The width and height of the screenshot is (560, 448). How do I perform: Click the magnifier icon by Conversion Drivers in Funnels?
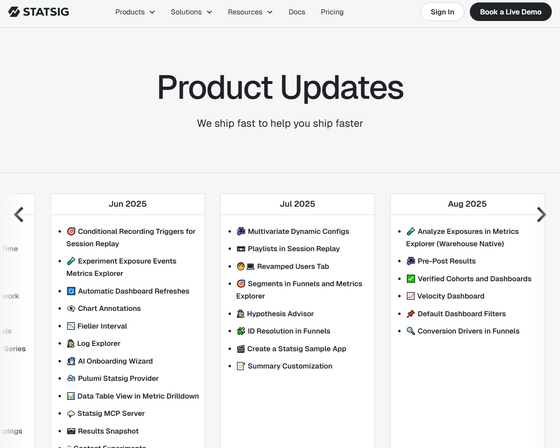tap(411, 331)
